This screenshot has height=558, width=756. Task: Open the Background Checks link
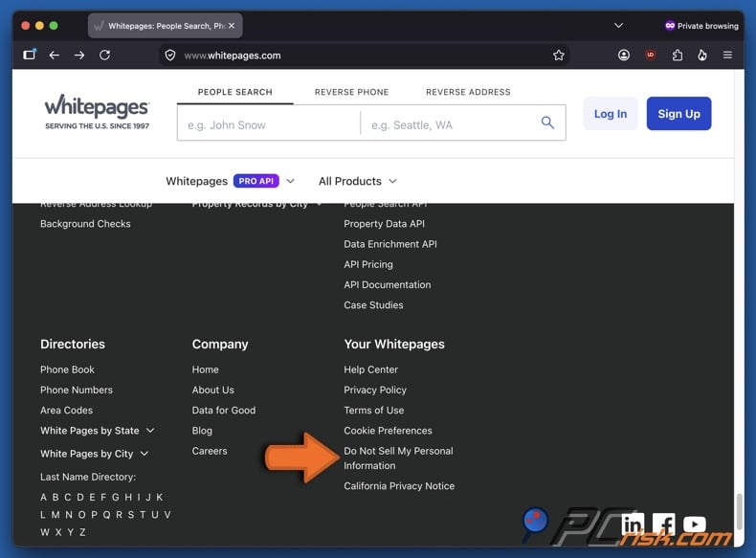pos(85,224)
